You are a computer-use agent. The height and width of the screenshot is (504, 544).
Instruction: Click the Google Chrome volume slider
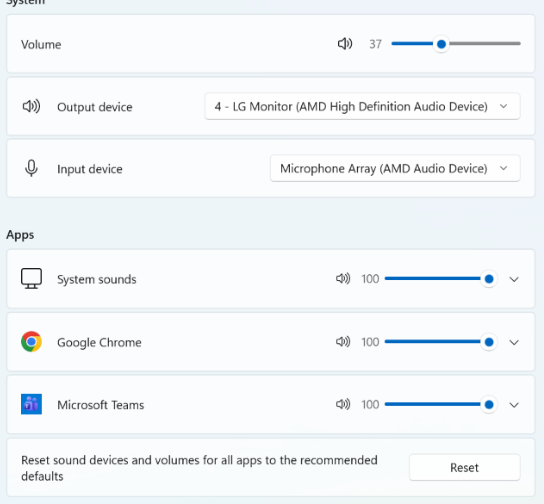[x=441, y=342]
